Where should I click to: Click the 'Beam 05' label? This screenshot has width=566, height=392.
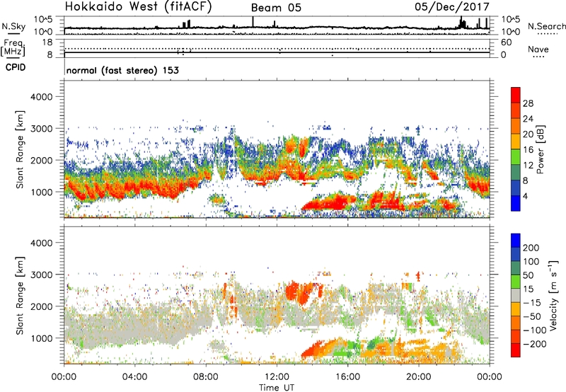(276, 8)
